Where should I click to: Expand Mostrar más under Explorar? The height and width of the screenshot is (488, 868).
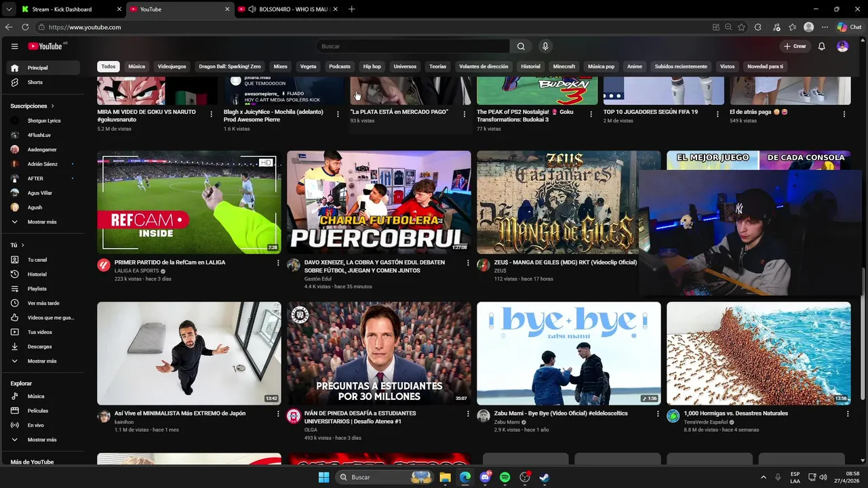43,440
